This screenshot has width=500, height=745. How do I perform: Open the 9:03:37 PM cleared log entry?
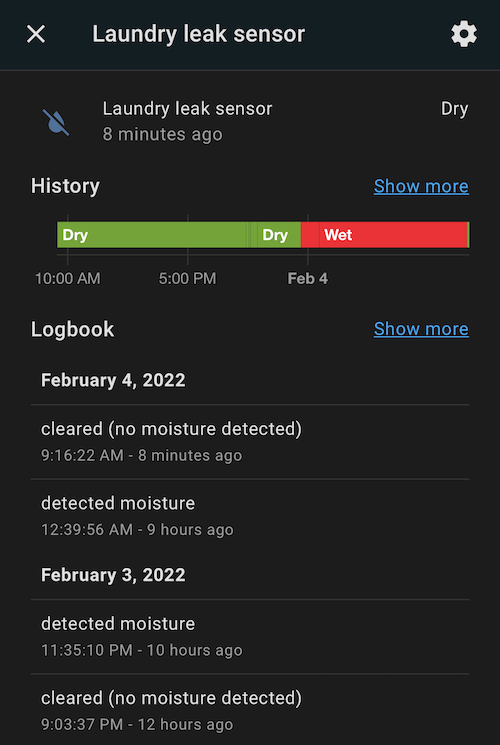point(250,710)
